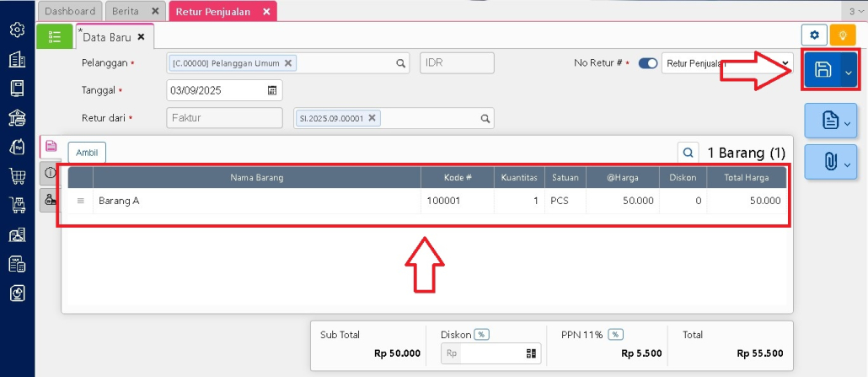The width and height of the screenshot is (868, 377).
Task: Click the blue Save (floppy disk) button
Action: pyautogui.click(x=822, y=72)
